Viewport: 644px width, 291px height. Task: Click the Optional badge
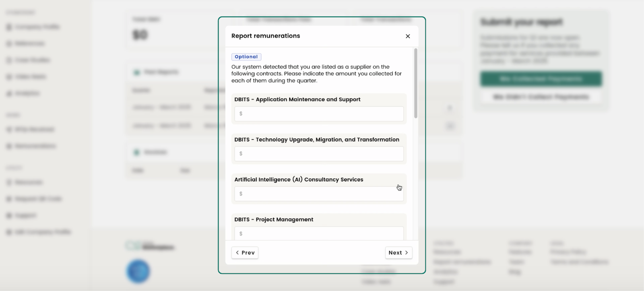point(246,57)
